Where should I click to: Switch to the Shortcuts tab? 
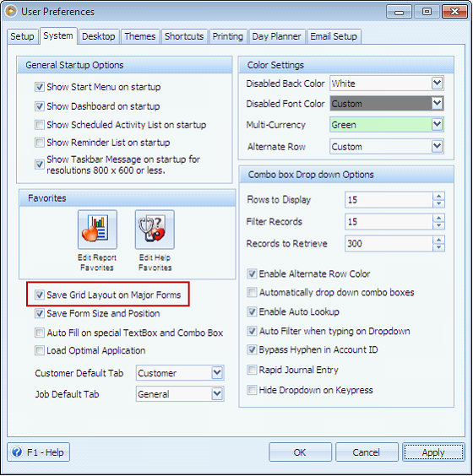tap(184, 37)
